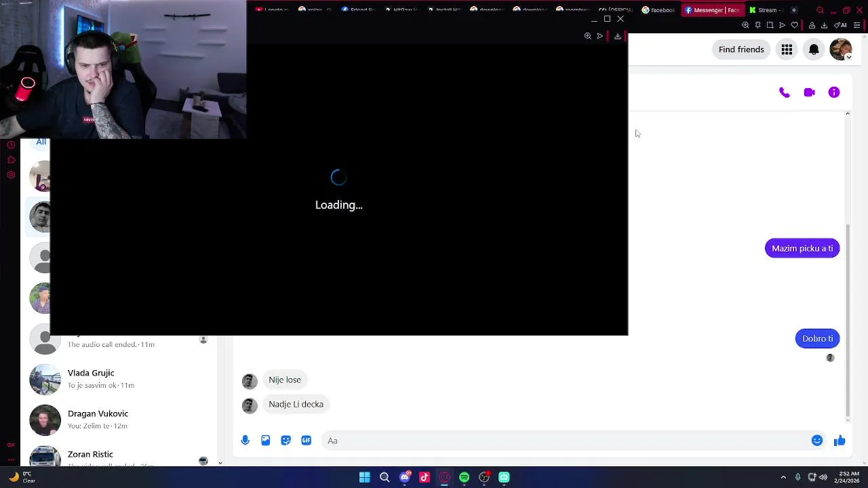Click download icon in Loading popup window
The height and width of the screenshot is (488, 868).
click(617, 36)
